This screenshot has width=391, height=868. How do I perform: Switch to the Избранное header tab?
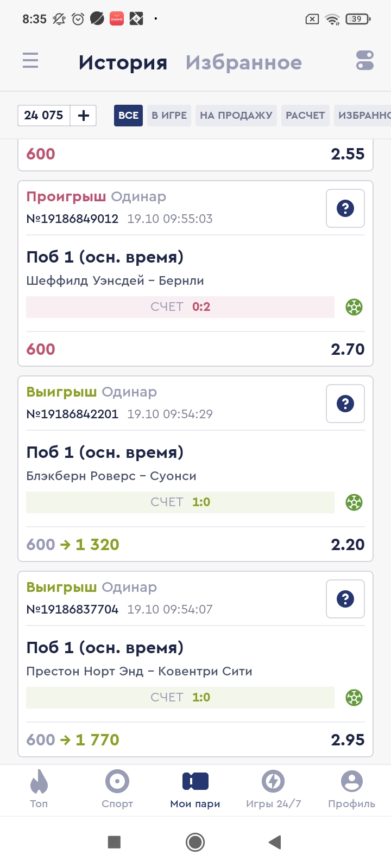(x=243, y=62)
